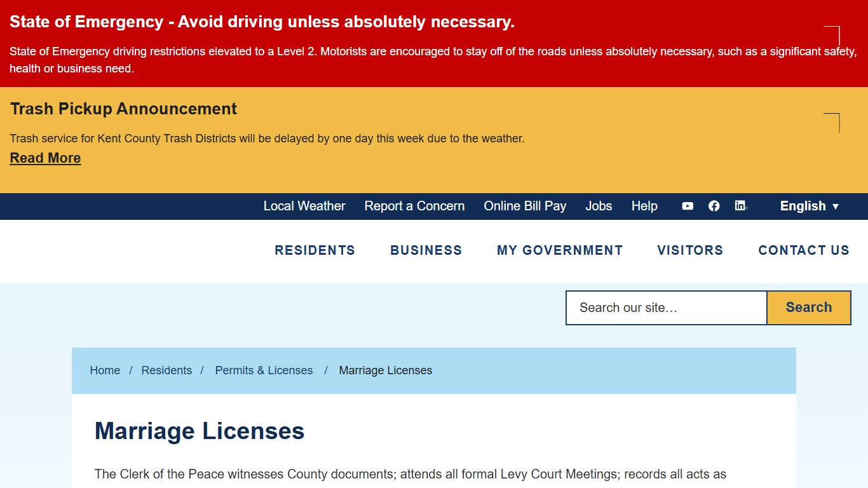Open Report a Concern
Viewport: 868px width, 488px height.
[x=414, y=206]
